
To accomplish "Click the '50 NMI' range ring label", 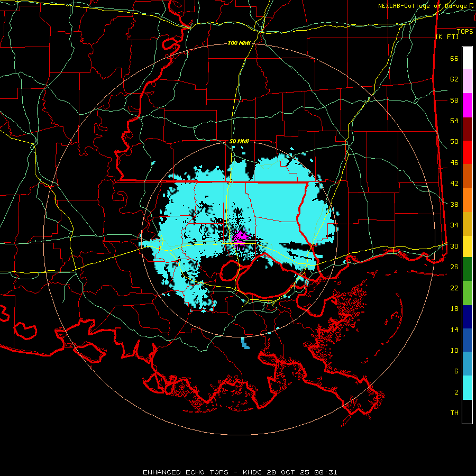I will (x=239, y=141).
